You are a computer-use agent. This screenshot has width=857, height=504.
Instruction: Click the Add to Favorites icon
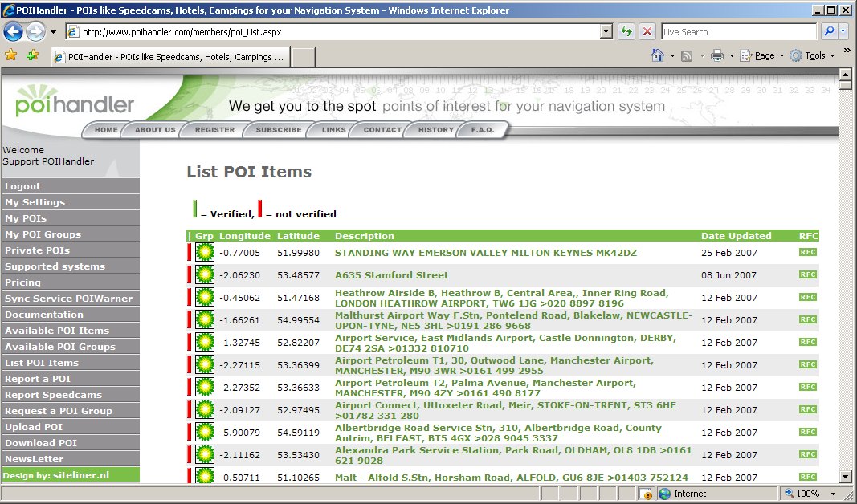pyautogui.click(x=32, y=55)
